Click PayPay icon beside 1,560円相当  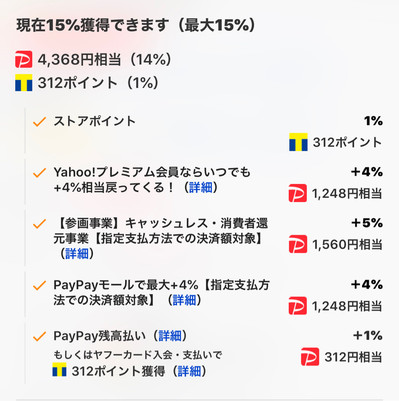(x=298, y=244)
